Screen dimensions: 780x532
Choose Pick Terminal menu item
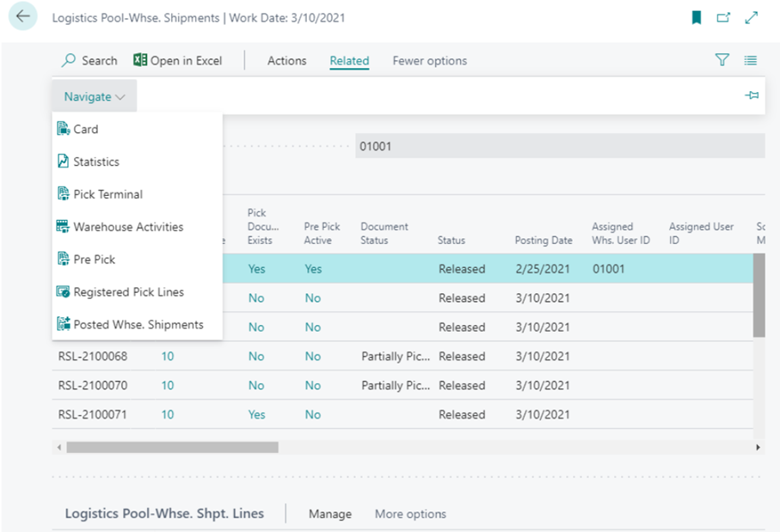[x=107, y=194]
